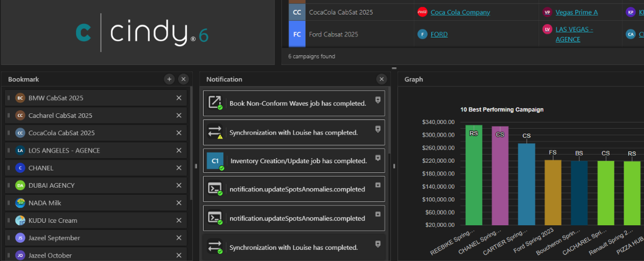This screenshot has height=261, width=644.
Task: Click the KUDU Ice Cream logo icon
Action: click(x=20, y=220)
